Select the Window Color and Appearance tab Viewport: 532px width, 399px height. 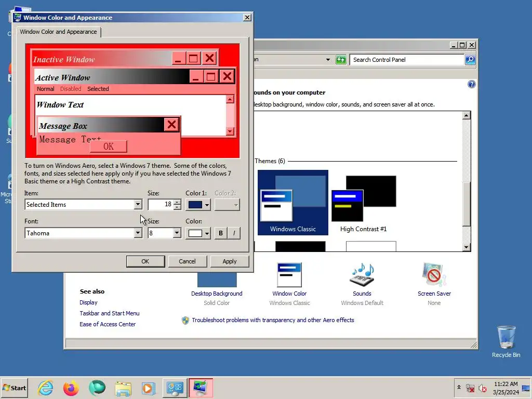[x=58, y=32]
